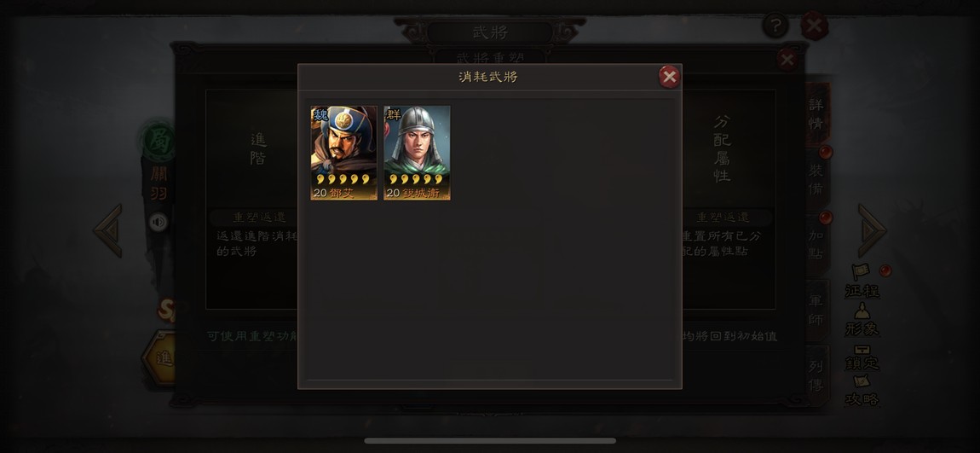Image resolution: width=980 pixels, height=453 pixels.
Task: Select the 錢城衛 general card
Action: (x=417, y=153)
